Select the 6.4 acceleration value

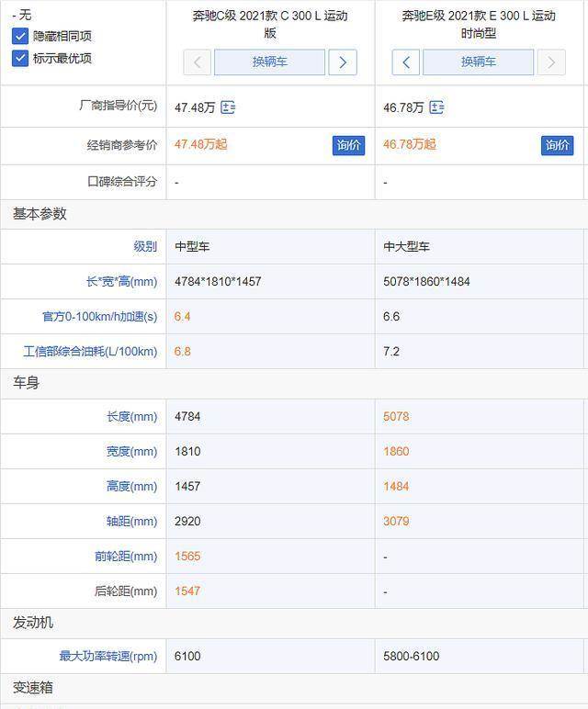click(182, 317)
